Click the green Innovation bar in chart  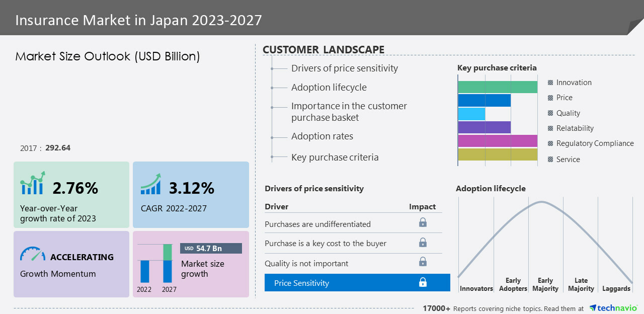[x=497, y=87]
